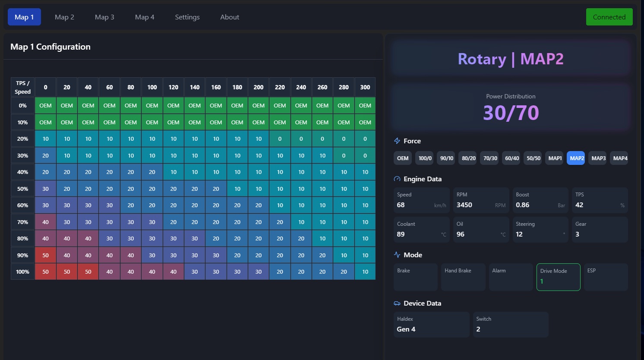Click the car icon beside Device Data

(397, 303)
